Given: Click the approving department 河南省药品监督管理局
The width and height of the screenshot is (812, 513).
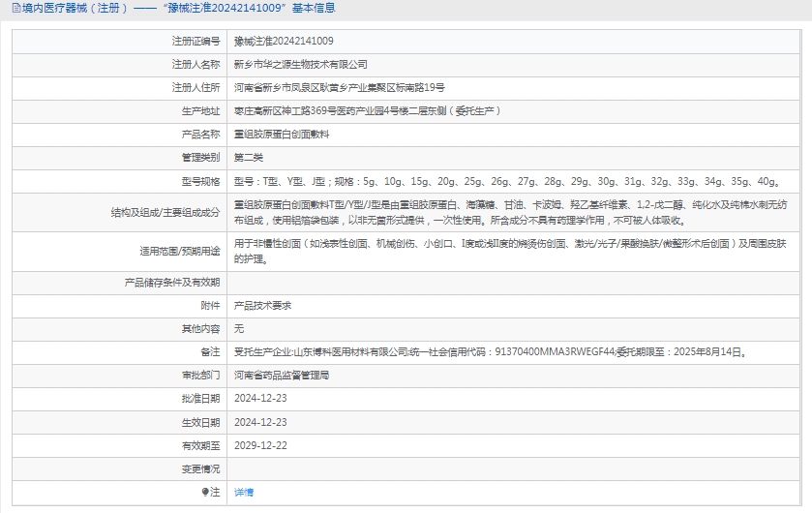Looking at the screenshot, I should coord(282,375).
